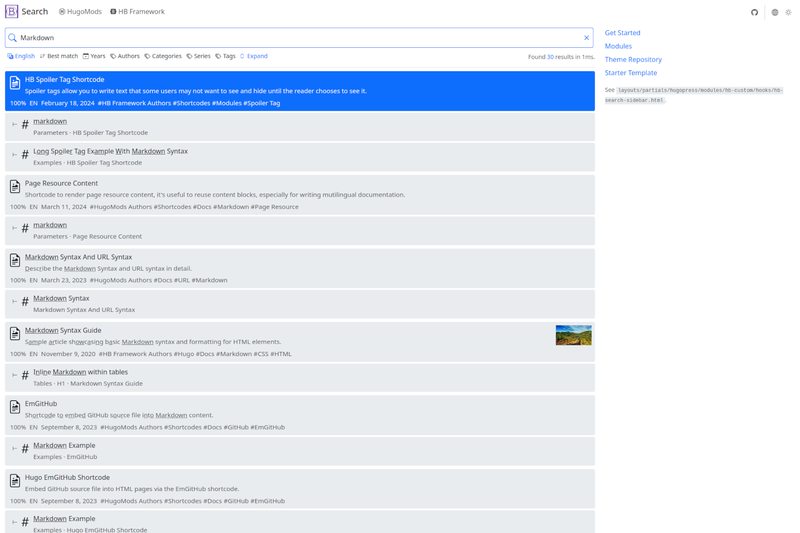The image size is (800, 533).
Task: Click the document icon for Page Resource Content
Action: tap(15, 187)
